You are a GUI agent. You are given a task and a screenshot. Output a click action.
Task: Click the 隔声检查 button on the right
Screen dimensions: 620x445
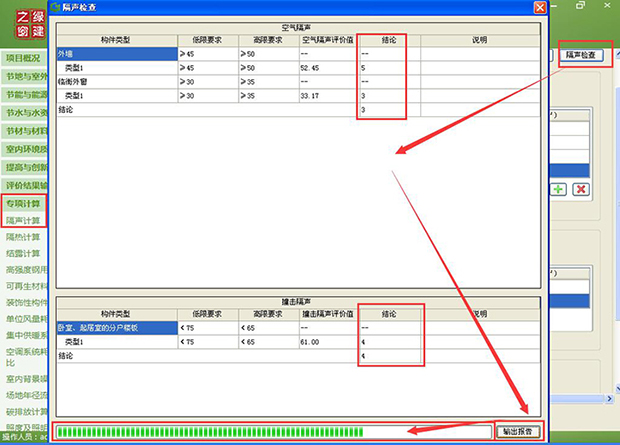[x=583, y=55]
